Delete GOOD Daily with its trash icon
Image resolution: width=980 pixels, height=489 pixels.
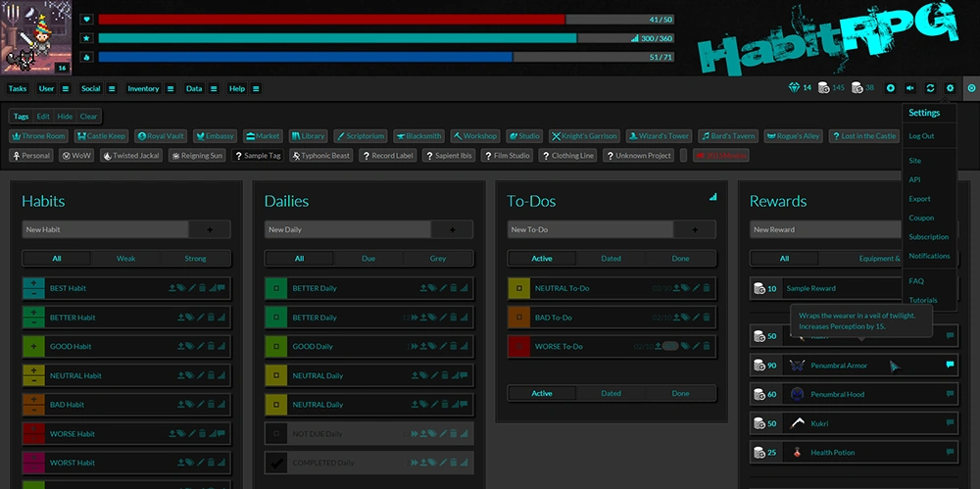tap(454, 347)
